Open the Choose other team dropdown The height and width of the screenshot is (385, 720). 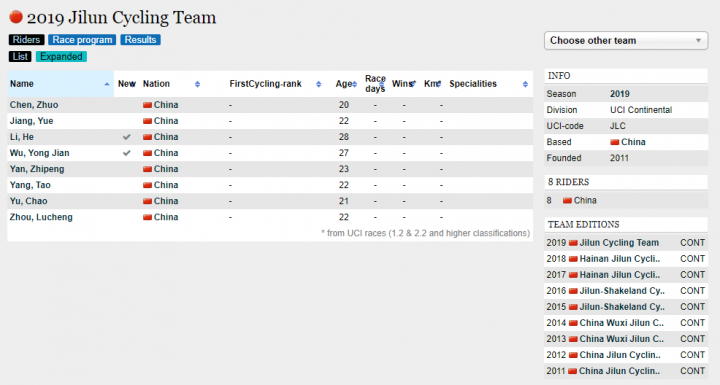coord(626,40)
